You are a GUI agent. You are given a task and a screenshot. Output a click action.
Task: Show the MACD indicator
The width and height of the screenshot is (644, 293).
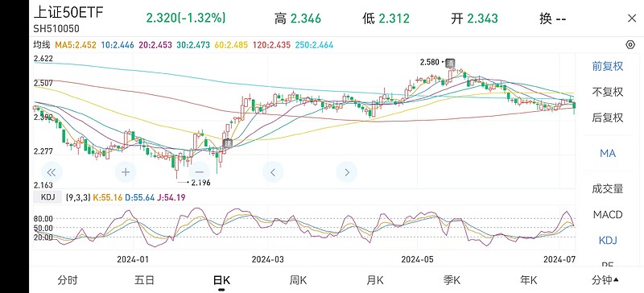point(608,214)
